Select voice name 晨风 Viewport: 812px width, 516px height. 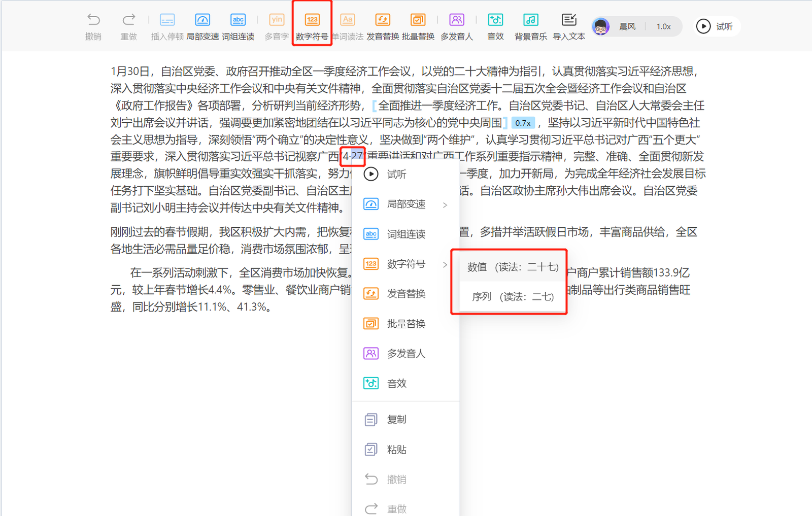[x=627, y=26]
